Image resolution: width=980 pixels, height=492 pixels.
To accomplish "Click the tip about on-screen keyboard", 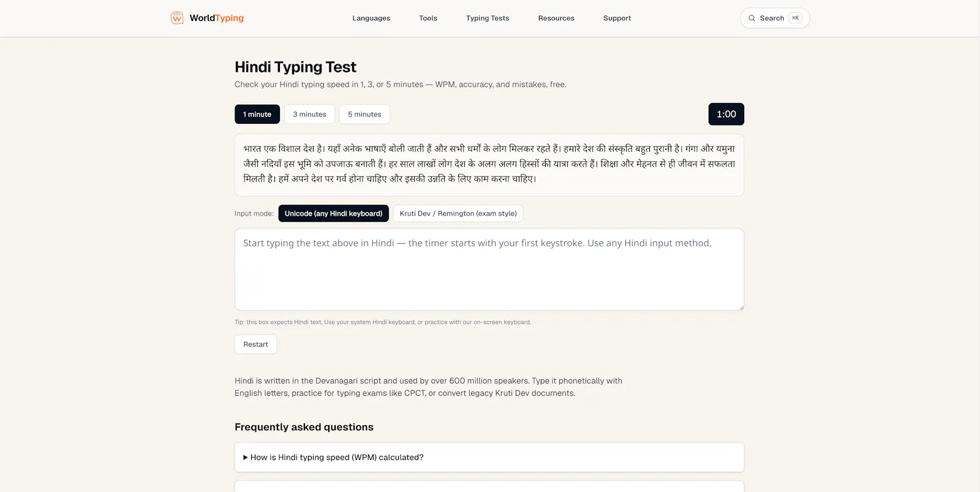I will pos(383,322).
